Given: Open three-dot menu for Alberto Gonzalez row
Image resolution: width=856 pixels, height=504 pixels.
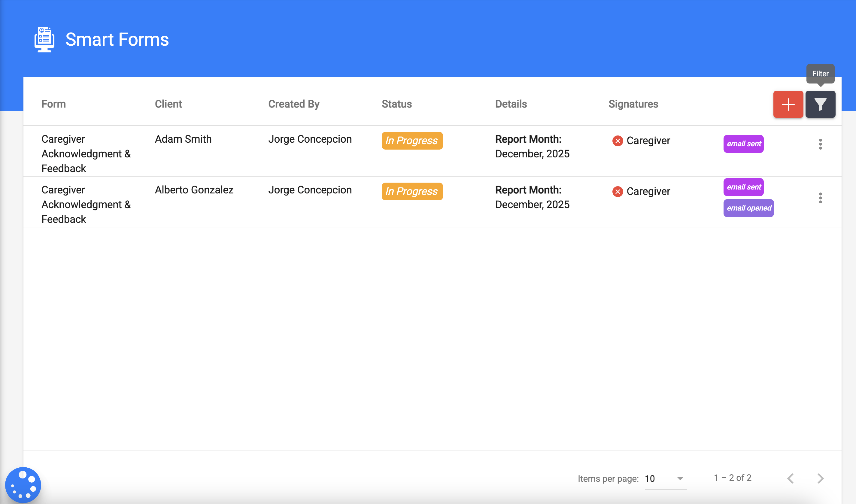Looking at the screenshot, I should pos(820,198).
